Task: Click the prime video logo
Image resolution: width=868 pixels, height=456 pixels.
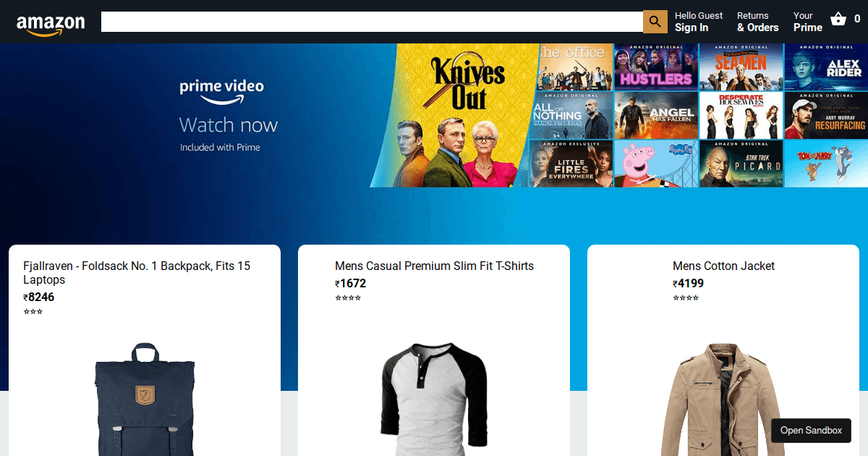Action: click(221, 91)
